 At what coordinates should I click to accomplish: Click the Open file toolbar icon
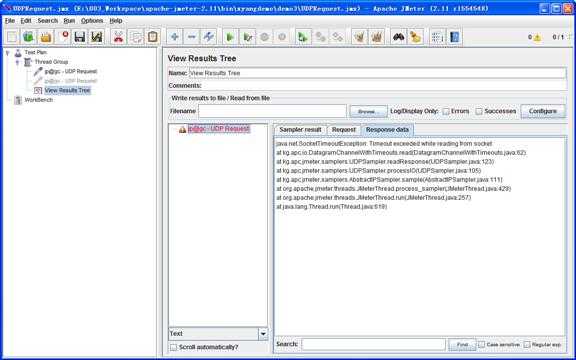click(x=46, y=37)
